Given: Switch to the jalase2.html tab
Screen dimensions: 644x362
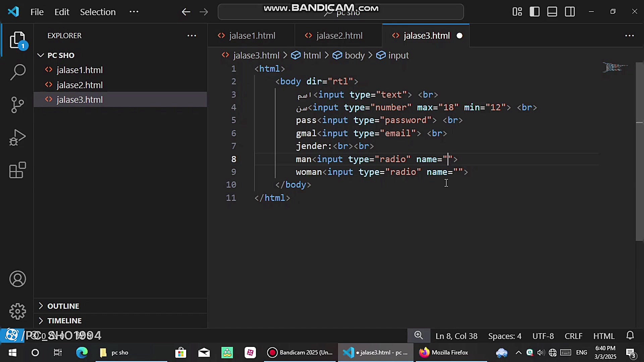Looking at the screenshot, I should point(339,36).
